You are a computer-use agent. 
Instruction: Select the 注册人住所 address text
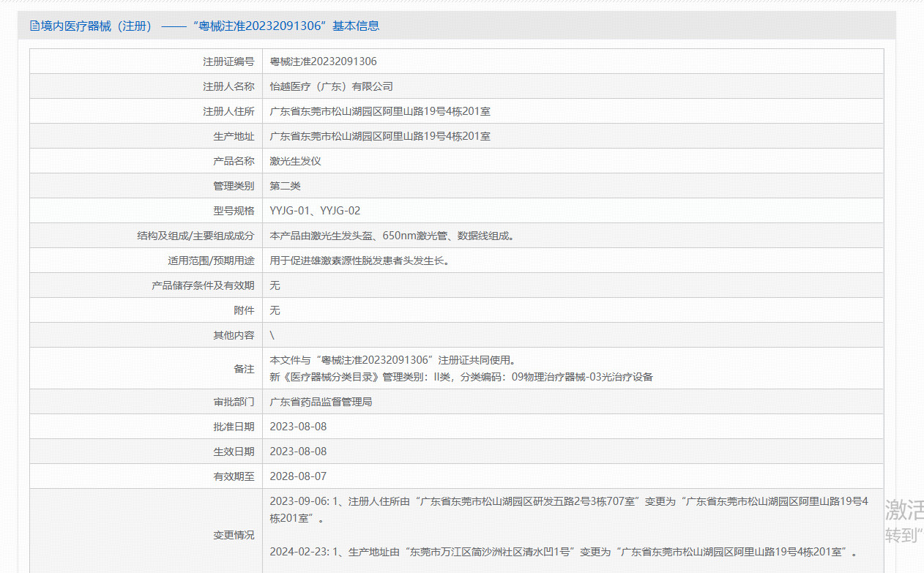click(379, 111)
